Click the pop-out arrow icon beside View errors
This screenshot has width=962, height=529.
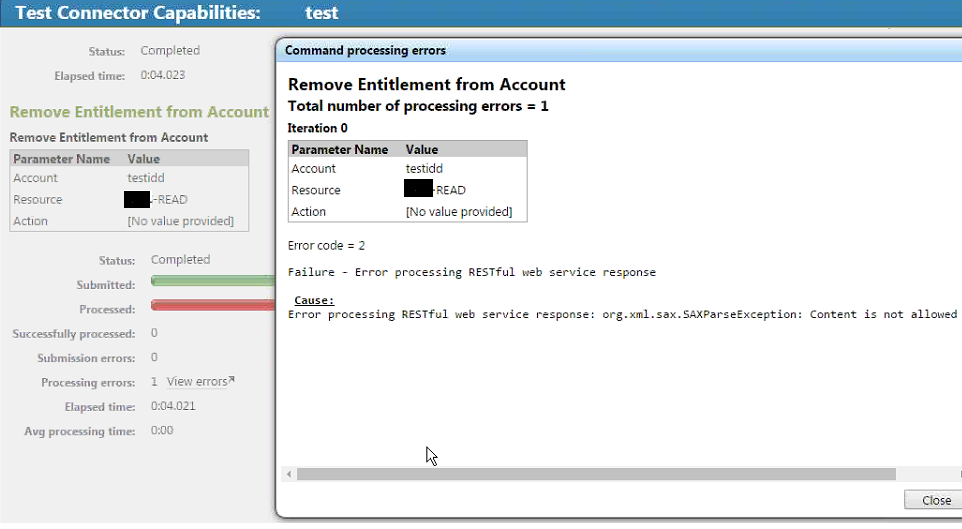pos(232,380)
